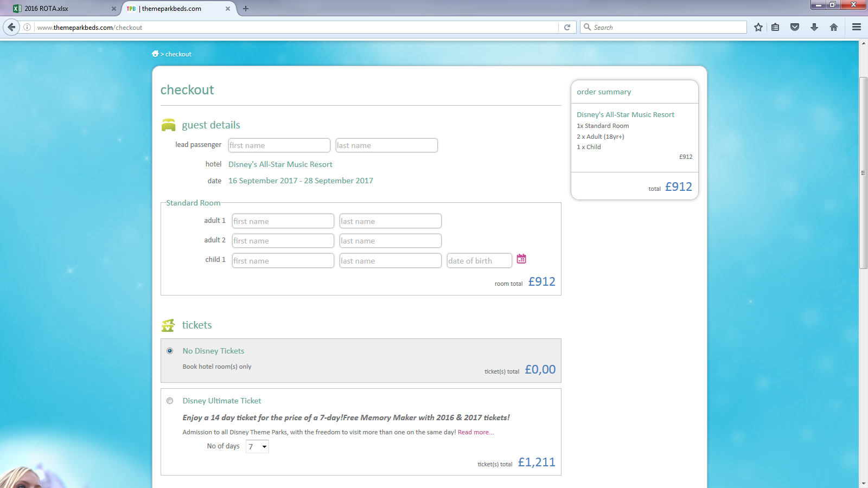Open the downloads arrow icon

[814, 27]
